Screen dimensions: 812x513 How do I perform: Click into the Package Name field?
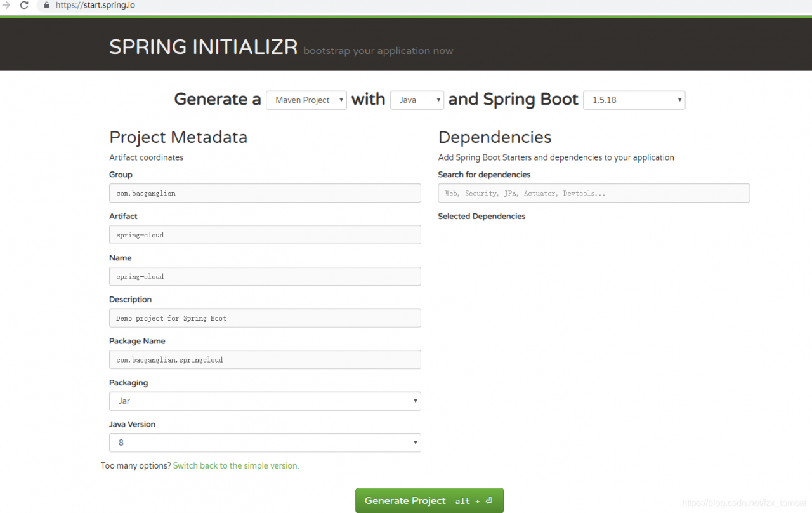tap(265, 359)
